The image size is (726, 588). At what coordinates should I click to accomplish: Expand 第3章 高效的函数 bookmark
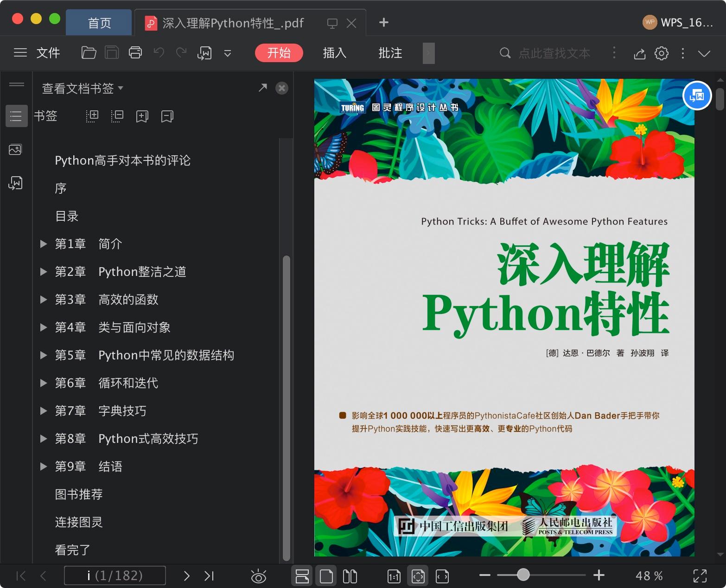44,300
